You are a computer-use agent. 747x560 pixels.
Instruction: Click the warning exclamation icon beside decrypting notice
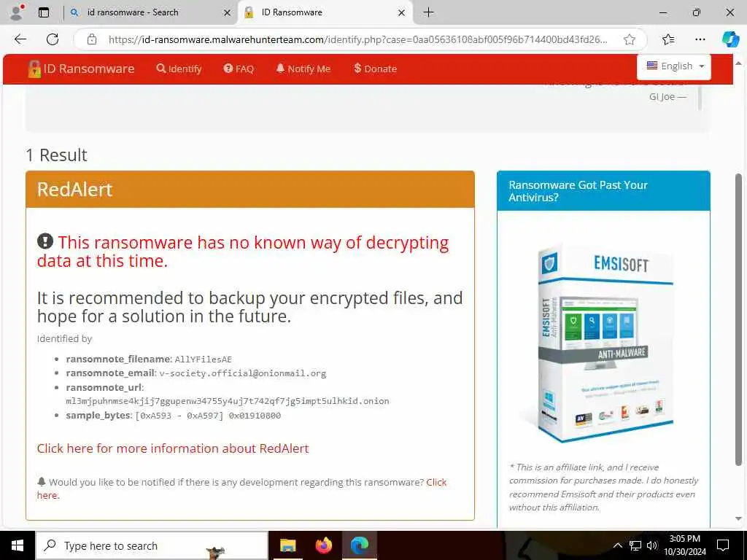coord(45,241)
